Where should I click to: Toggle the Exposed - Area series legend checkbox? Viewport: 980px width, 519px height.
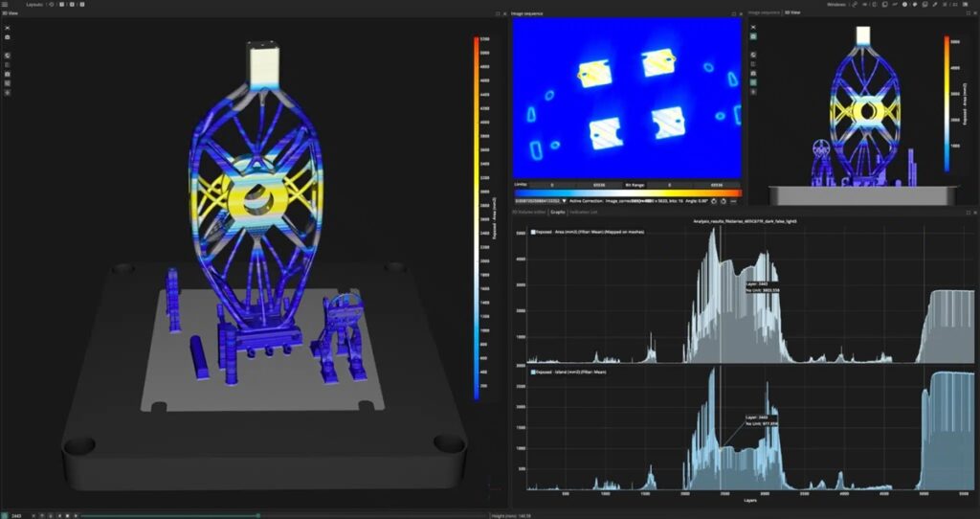pyautogui.click(x=533, y=232)
